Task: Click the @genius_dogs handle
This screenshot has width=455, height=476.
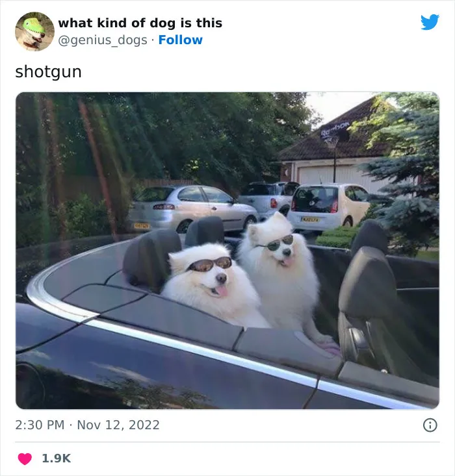Action: coord(103,40)
